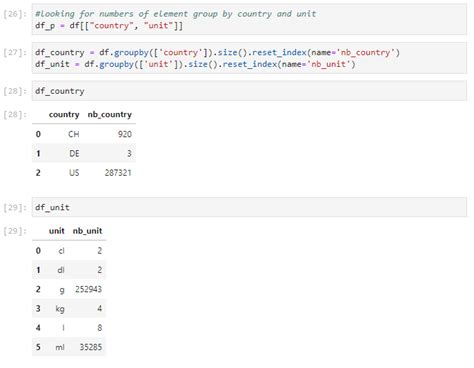Select the 'g' unit cell
The image size is (474, 368).
point(62,289)
